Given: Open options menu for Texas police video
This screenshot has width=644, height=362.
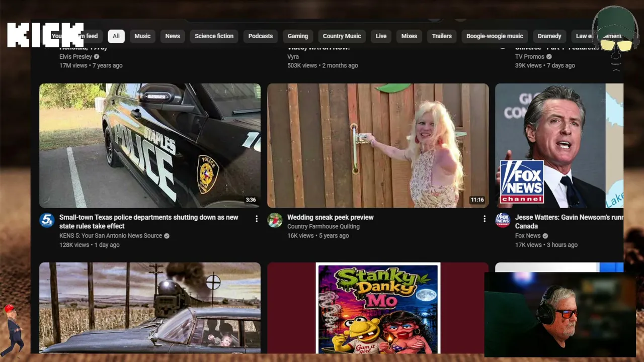Looking at the screenshot, I should point(257,219).
